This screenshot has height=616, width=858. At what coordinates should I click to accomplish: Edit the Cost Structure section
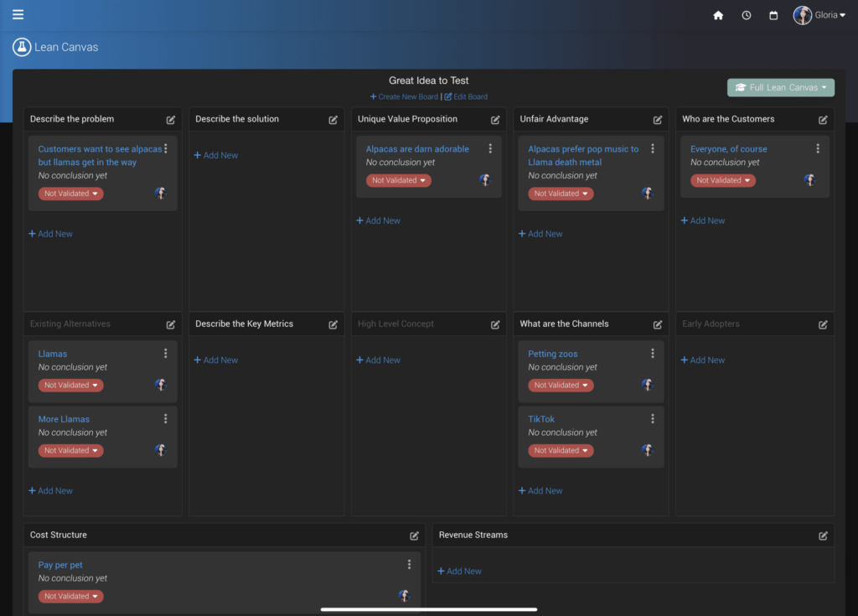414,536
